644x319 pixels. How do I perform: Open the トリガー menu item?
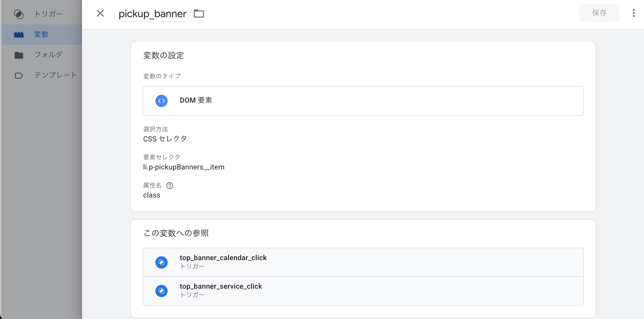click(x=48, y=14)
